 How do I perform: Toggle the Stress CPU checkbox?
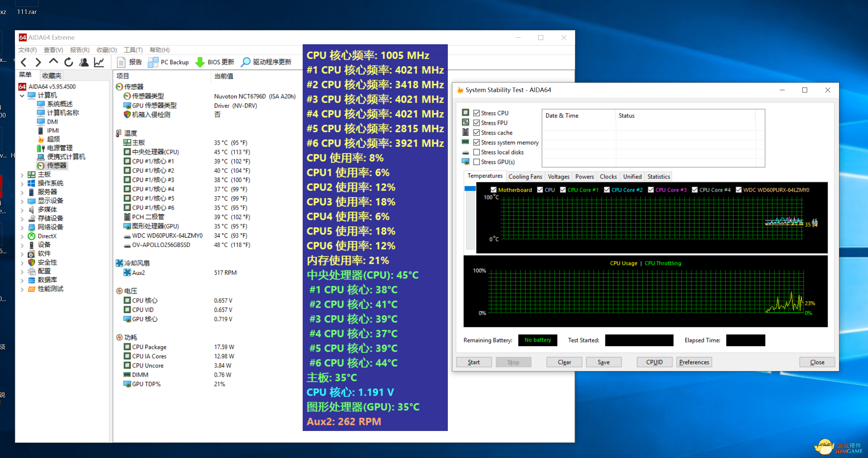point(476,113)
